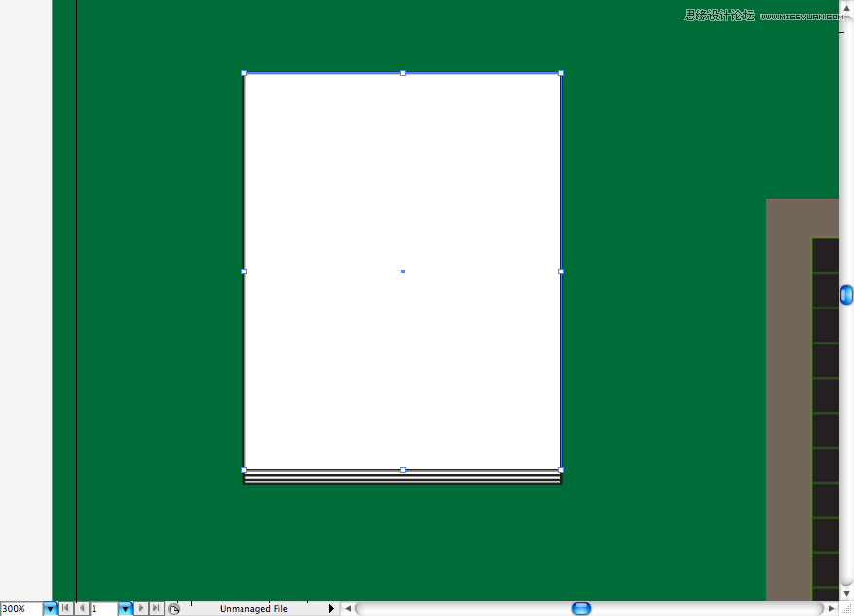Click the window resize grip corner
Screen dimensions: 854x616
click(847, 609)
